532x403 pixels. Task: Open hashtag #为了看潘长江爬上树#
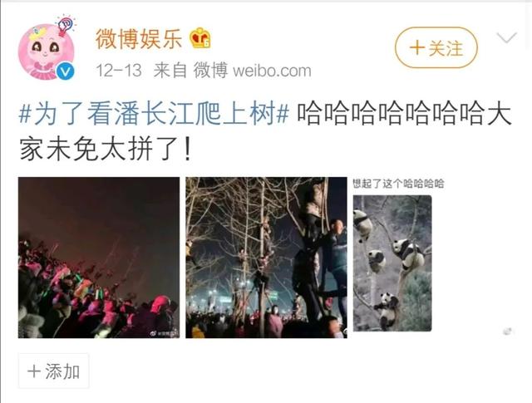[154, 114]
